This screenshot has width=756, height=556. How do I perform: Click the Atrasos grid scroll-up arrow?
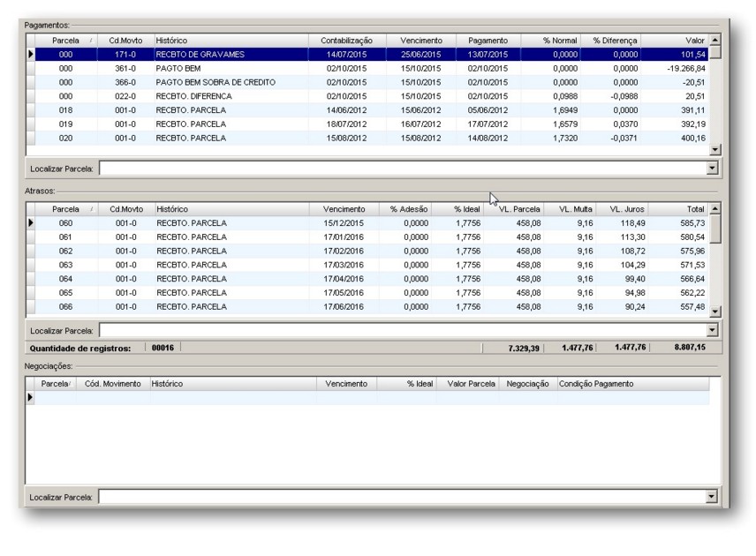715,208
